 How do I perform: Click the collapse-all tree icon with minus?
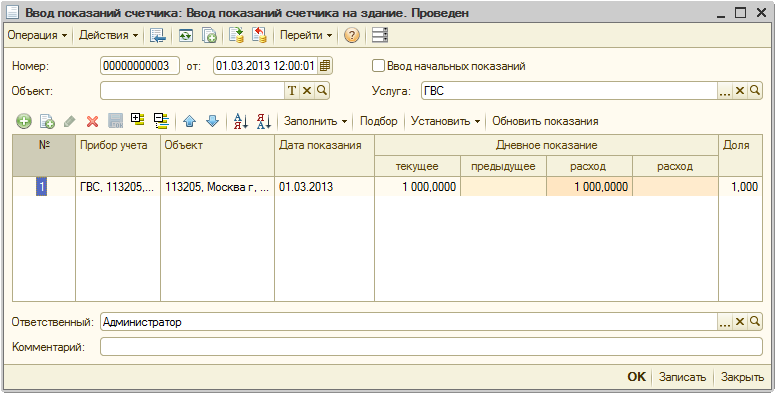(x=161, y=121)
